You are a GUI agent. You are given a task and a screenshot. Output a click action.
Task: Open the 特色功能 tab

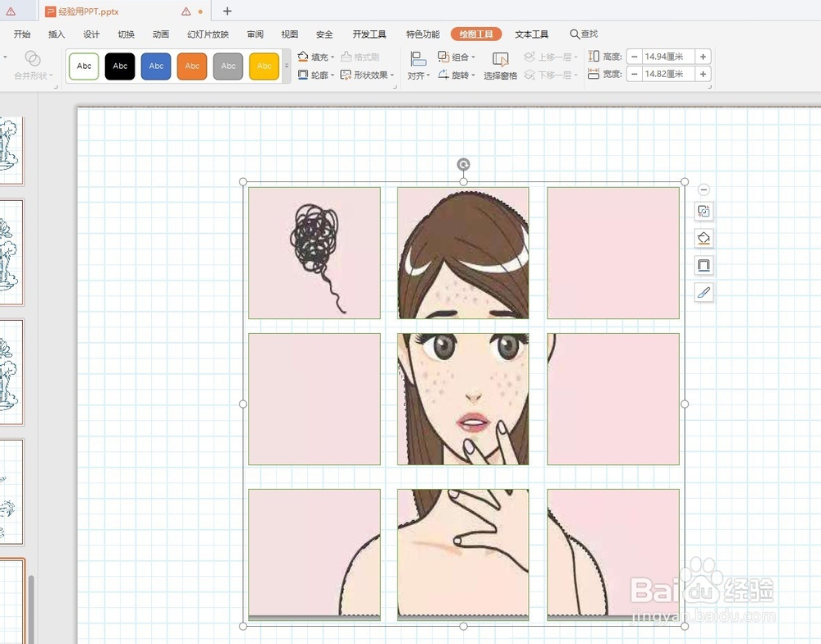[423, 34]
